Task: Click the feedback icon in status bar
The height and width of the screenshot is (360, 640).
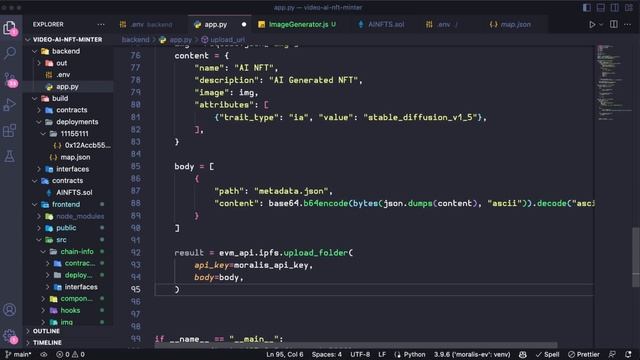Action: tap(612, 354)
